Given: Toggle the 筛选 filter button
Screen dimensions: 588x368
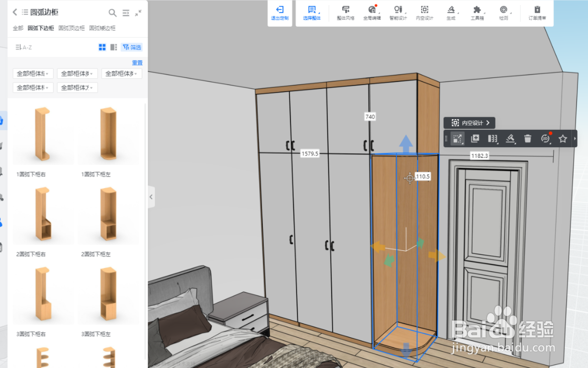Looking at the screenshot, I should pos(132,47).
